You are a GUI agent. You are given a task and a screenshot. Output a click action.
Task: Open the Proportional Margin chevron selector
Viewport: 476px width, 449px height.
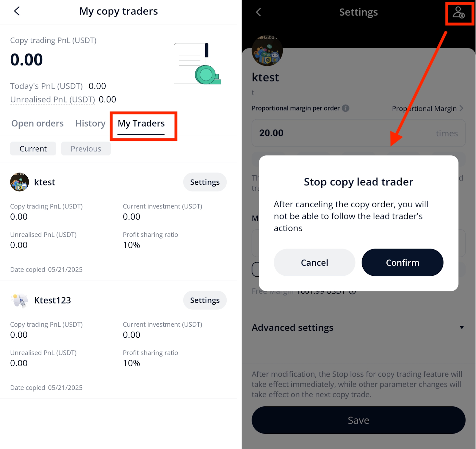coord(428,108)
